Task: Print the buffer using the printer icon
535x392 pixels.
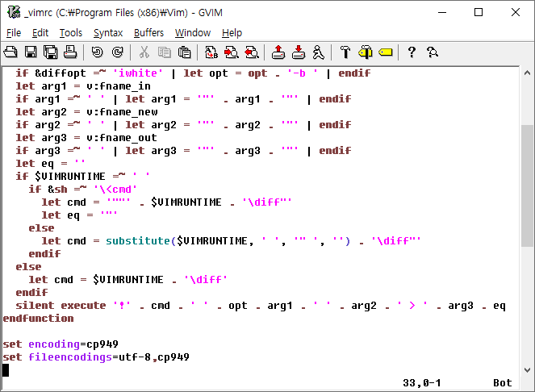Action: (71, 52)
